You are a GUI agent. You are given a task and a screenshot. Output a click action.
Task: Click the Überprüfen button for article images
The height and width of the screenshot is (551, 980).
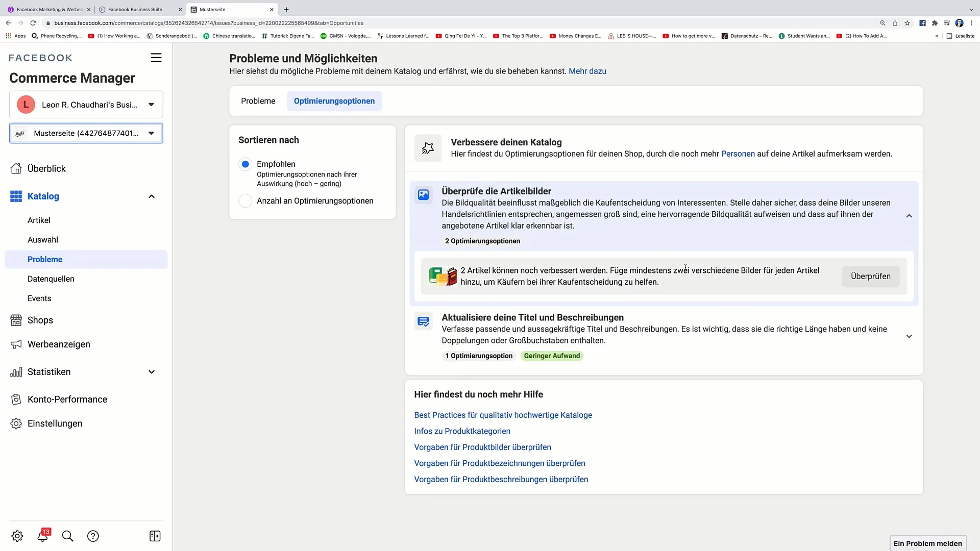(870, 276)
